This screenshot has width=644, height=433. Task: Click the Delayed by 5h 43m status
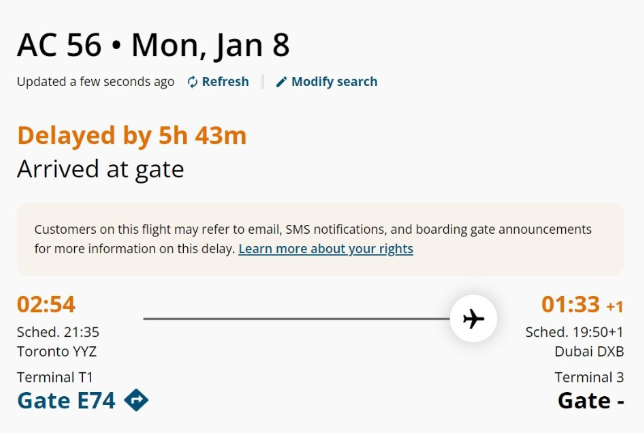click(x=132, y=136)
